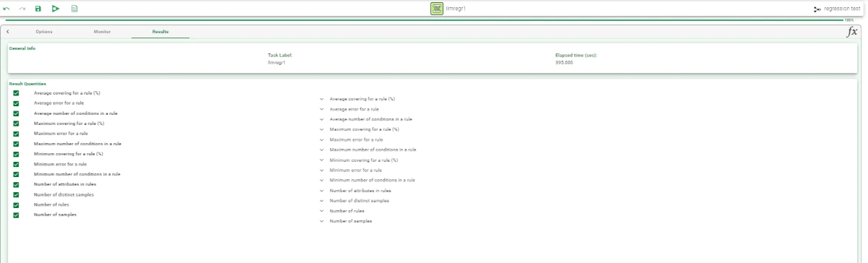The width and height of the screenshot is (868, 263).
Task: Uncheck Minimum number of conditions in a rule
Action: tap(16, 174)
